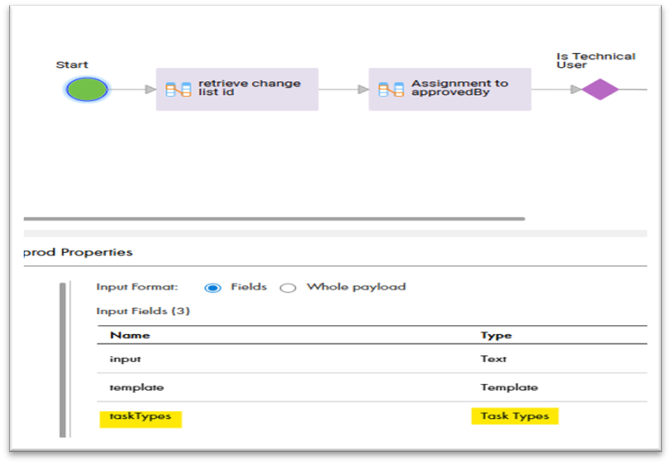Select the 'template' field name cell
This screenshot has height=464, width=671.
(137, 387)
